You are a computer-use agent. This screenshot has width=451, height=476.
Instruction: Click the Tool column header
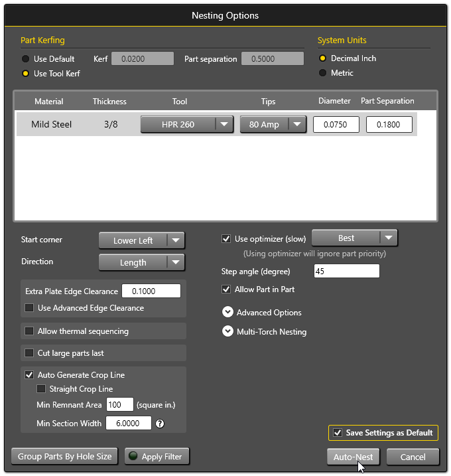point(180,102)
